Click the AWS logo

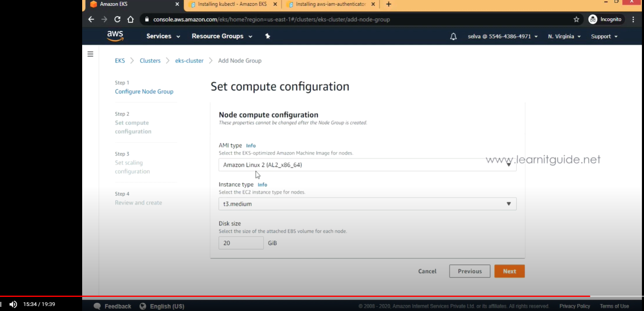pyautogui.click(x=115, y=36)
